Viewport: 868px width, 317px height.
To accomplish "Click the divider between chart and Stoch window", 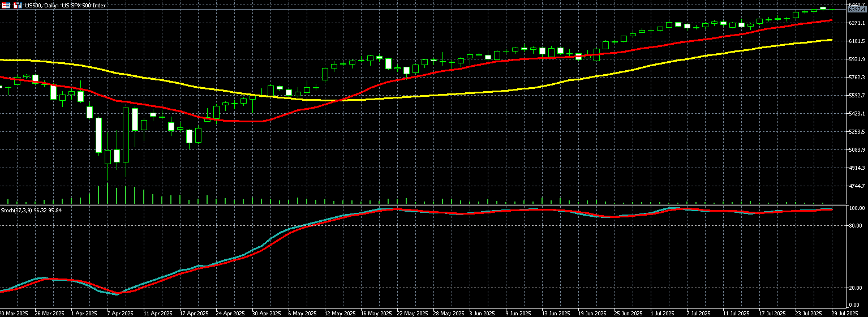I will pyautogui.click(x=419, y=205).
